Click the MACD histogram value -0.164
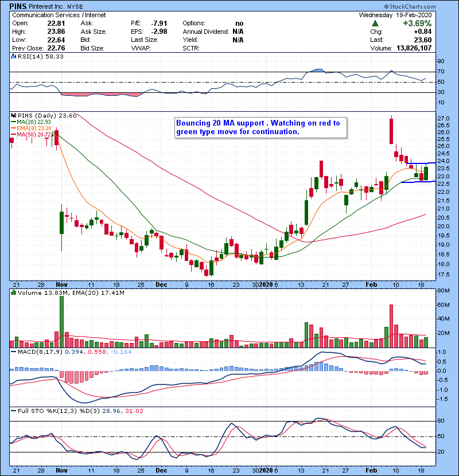This screenshot has width=459, height=476. (x=121, y=352)
